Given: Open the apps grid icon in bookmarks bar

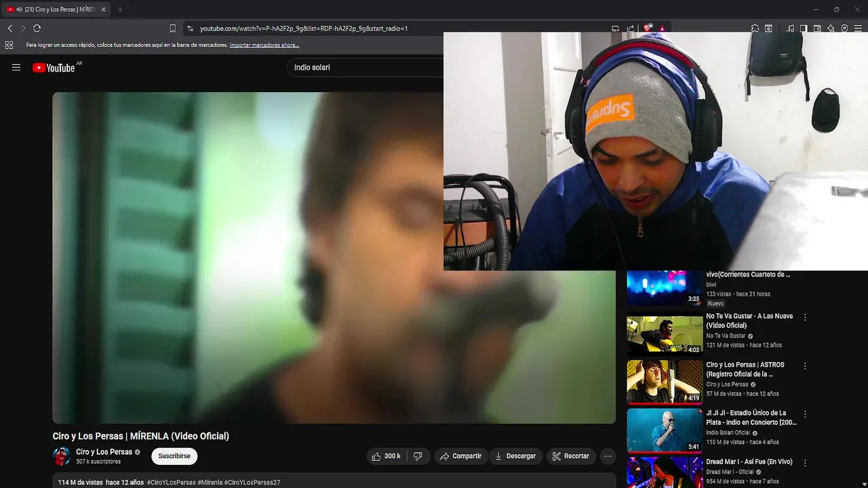Looking at the screenshot, I should click(9, 45).
